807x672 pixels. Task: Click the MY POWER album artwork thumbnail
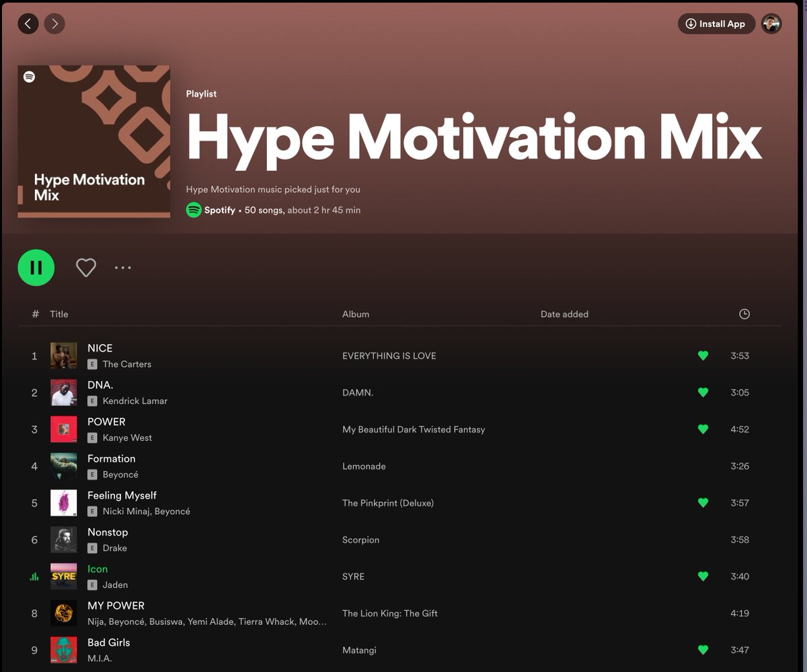[x=63, y=613]
